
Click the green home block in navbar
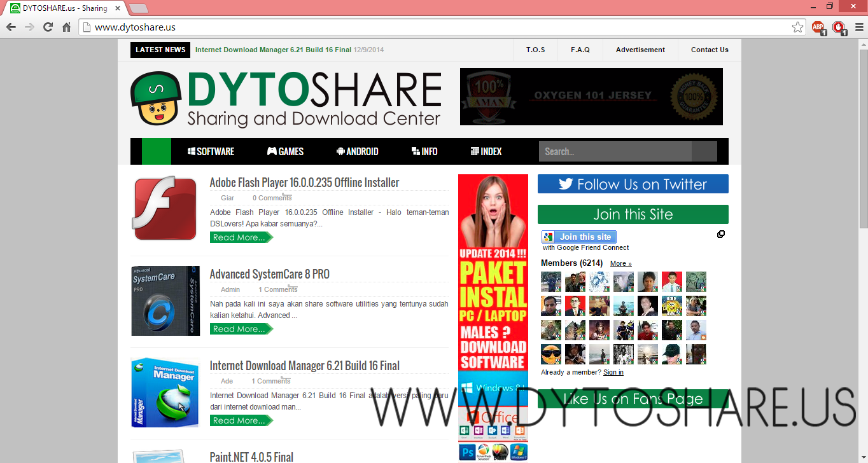(x=157, y=151)
